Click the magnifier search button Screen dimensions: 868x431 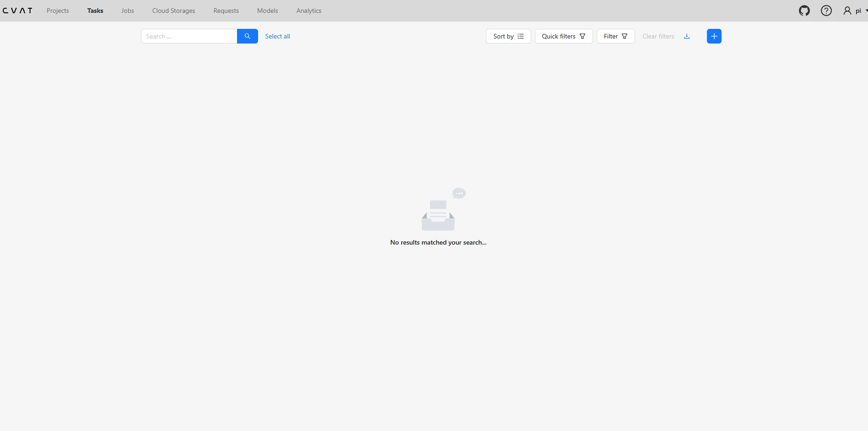[248, 36]
